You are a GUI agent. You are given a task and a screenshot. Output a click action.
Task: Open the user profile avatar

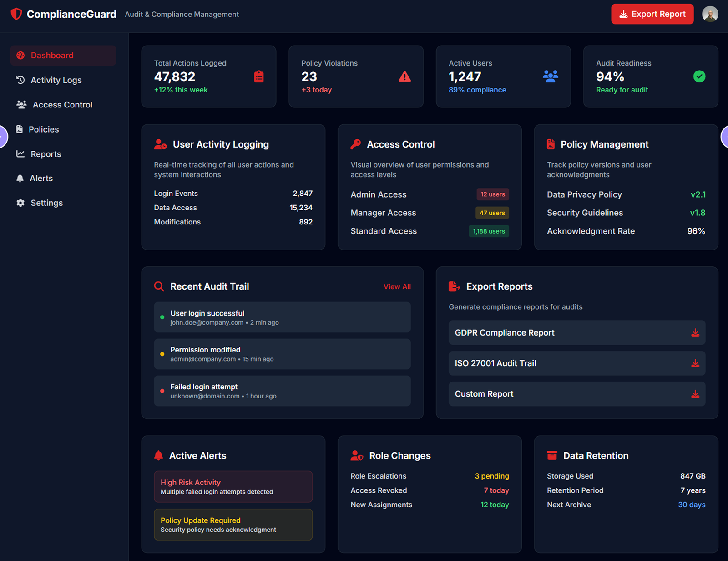(x=710, y=14)
